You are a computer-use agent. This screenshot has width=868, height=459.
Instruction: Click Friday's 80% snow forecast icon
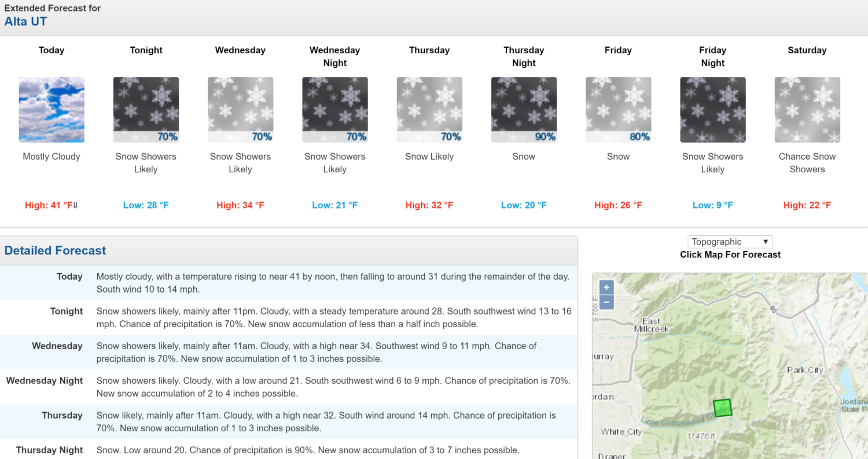618,110
